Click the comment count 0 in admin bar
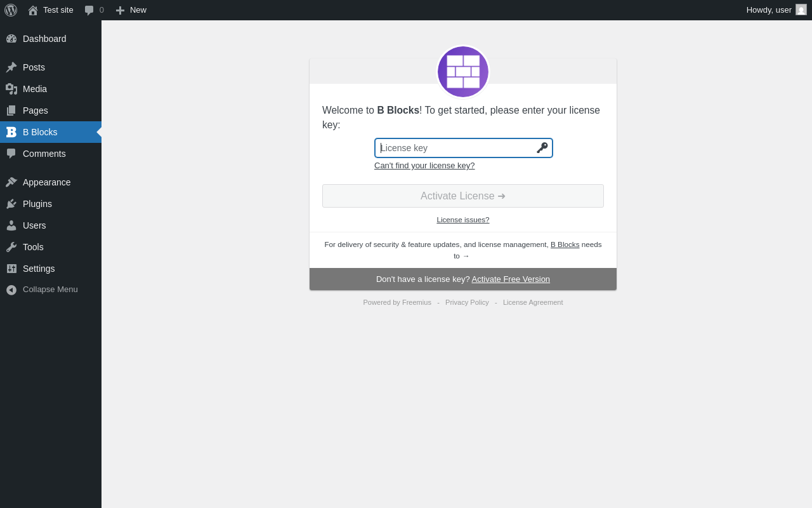Viewport: 812px width, 508px height. [101, 10]
